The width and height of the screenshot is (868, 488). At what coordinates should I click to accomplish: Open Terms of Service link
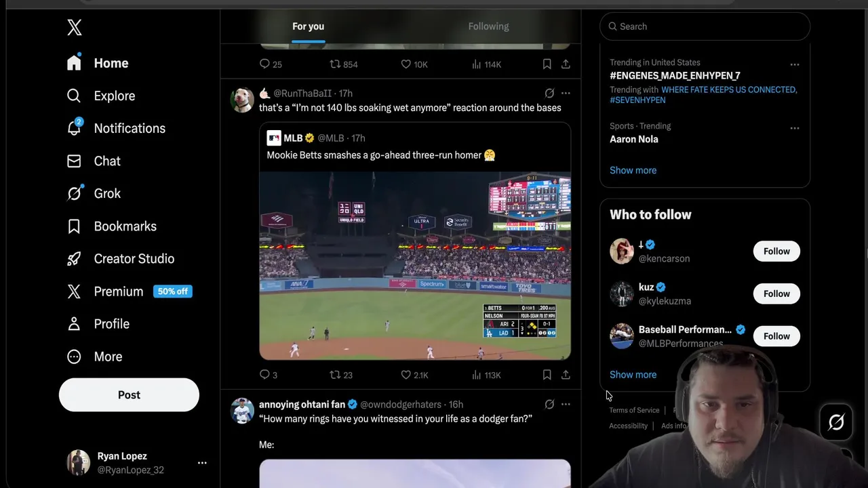click(634, 410)
